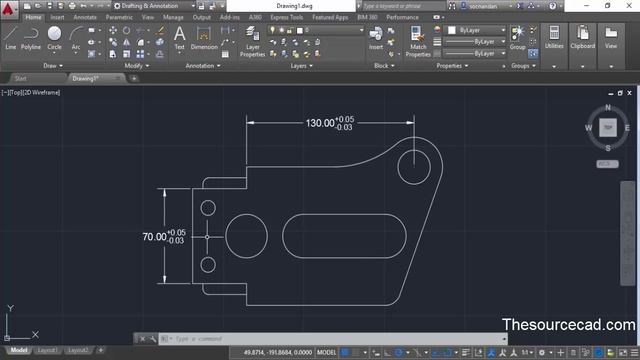640x360 pixels.
Task: Expand the Properties panel
Action: [x=452, y=66]
